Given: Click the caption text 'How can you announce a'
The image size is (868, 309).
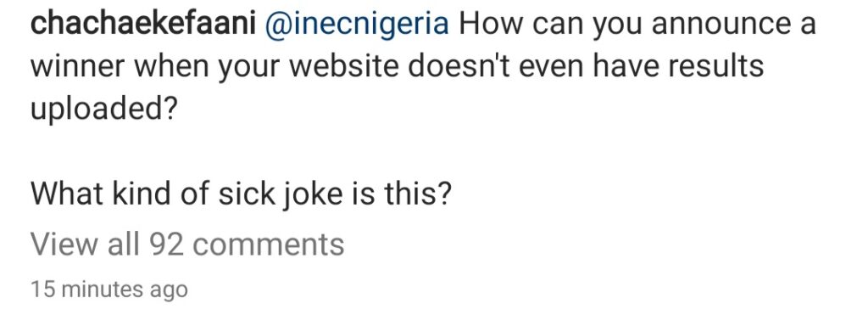Looking at the screenshot, I should (x=637, y=25).
